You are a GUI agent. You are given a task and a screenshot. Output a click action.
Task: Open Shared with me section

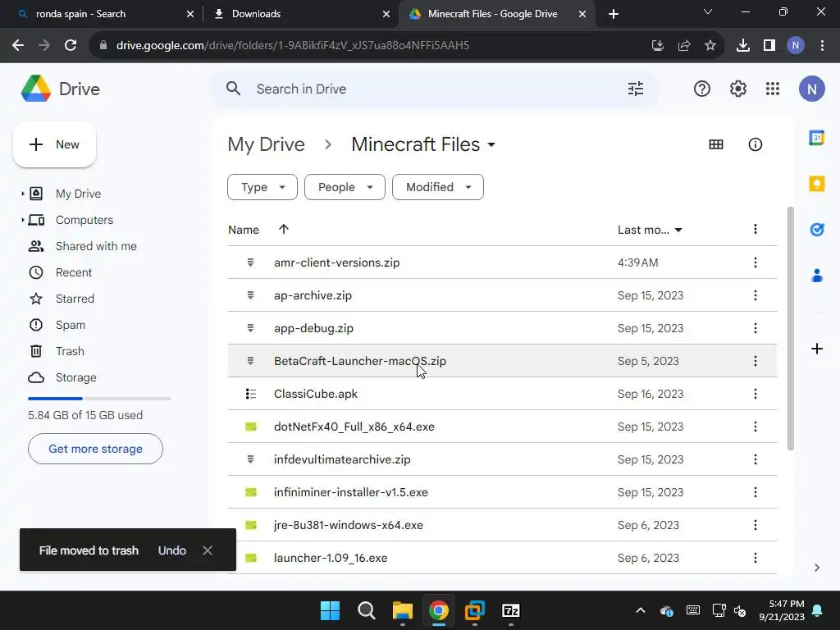click(96, 246)
